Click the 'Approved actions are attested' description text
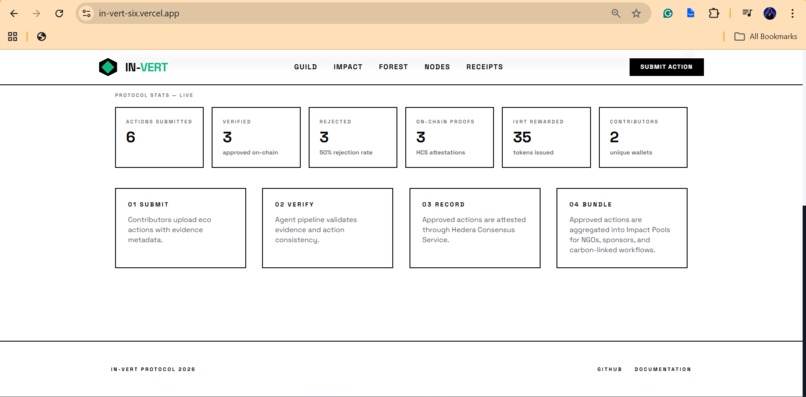The height and width of the screenshot is (397, 806). click(x=474, y=230)
